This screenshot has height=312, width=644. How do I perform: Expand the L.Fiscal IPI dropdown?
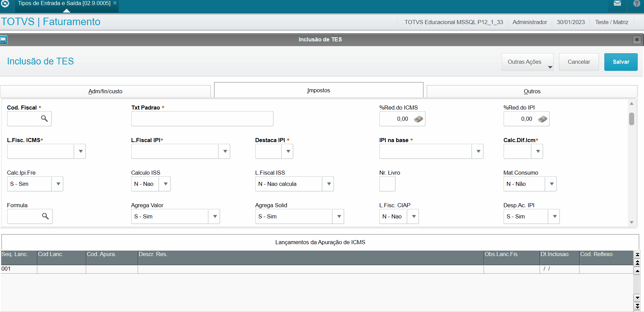[225, 151]
